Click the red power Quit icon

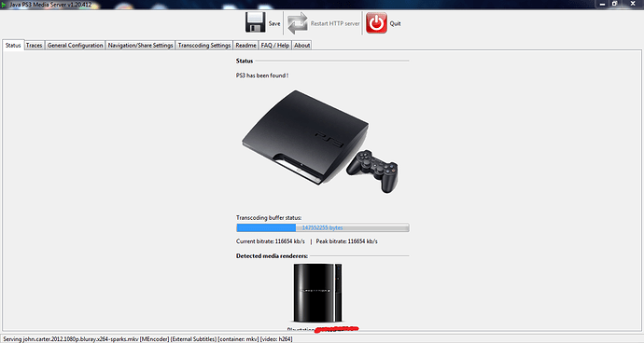(x=376, y=23)
